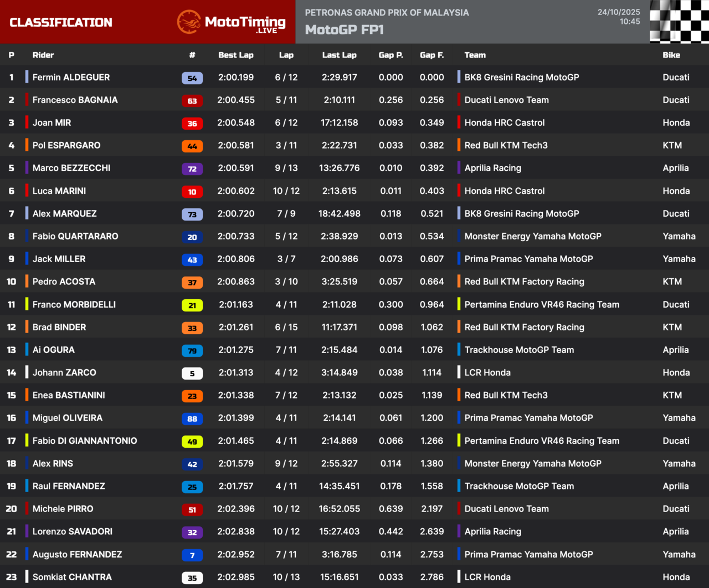
Task: Select Michele Pirro's number 51 badge
Action: click(192, 510)
